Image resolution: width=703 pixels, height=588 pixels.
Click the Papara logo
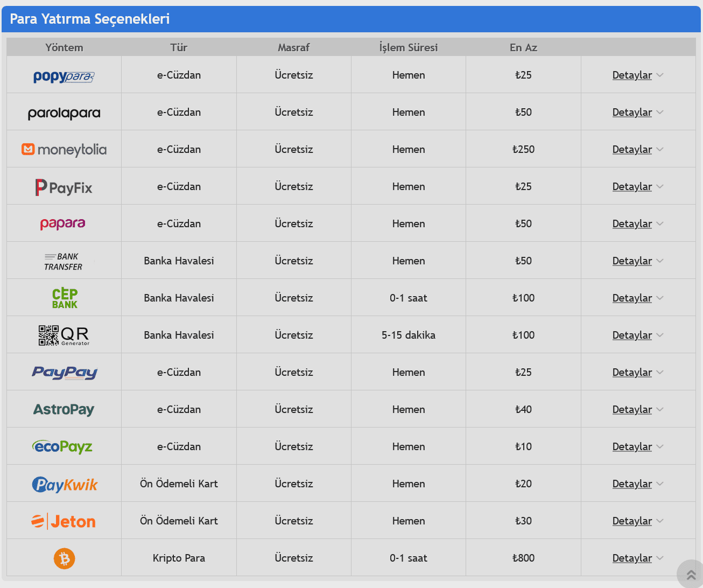click(63, 224)
